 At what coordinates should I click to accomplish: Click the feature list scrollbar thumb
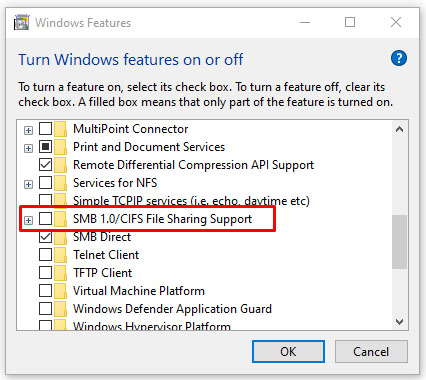coord(399,242)
